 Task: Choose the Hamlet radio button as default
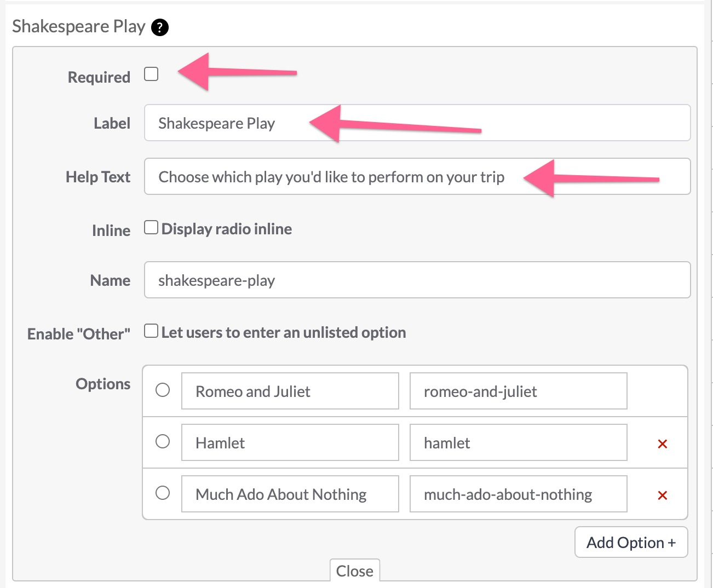[x=163, y=441]
